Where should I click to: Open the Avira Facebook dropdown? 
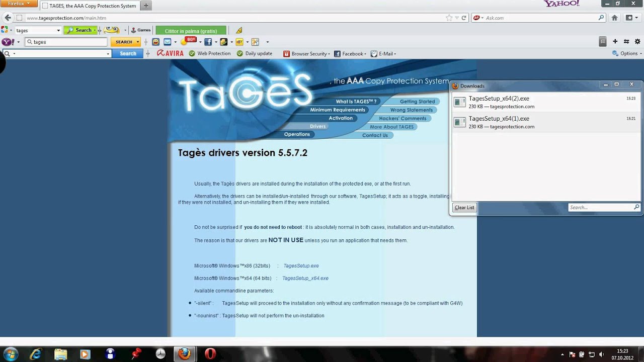[x=350, y=53]
